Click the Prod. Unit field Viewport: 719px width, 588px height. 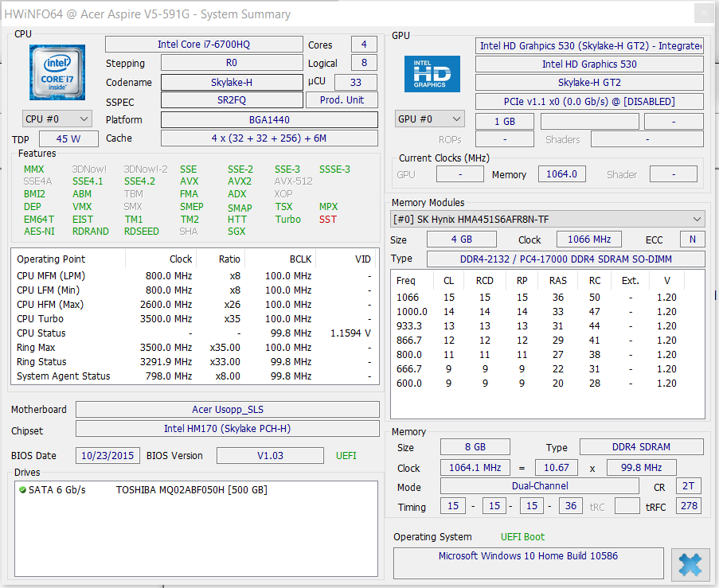(342, 100)
